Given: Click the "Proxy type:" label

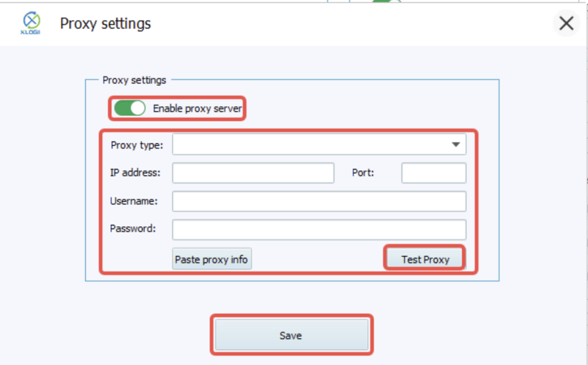Looking at the screenshot, I should pos(137,145).
